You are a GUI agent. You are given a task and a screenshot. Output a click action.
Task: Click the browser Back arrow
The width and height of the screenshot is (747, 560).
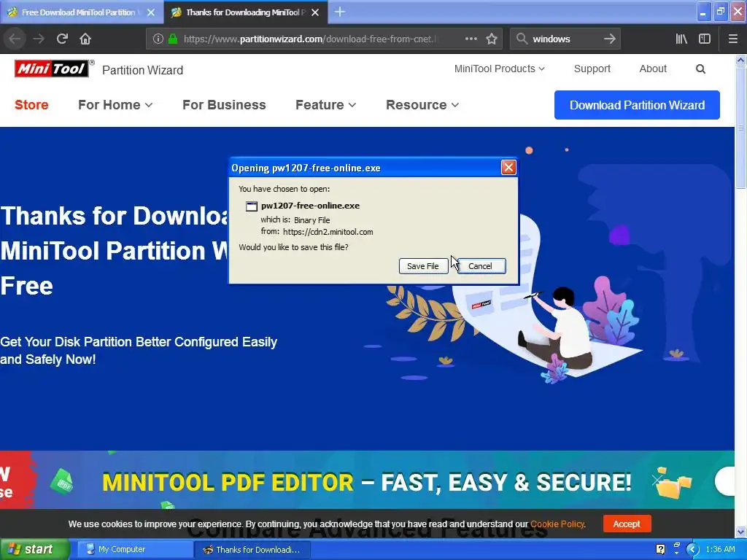15,39
